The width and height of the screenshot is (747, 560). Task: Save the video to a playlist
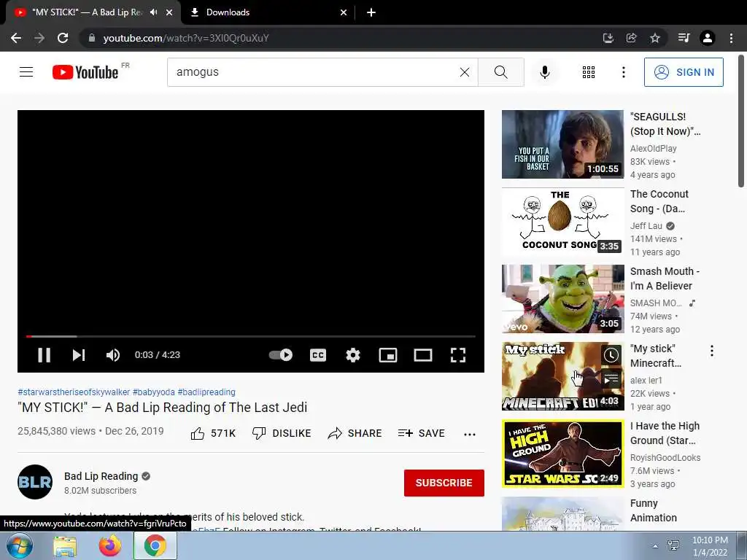pyautogui.click(x=422, y=433)
